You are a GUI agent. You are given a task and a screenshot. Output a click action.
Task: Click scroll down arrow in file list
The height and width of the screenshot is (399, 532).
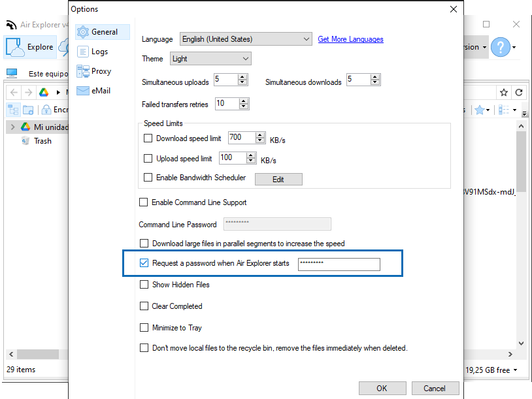(521, 343)
